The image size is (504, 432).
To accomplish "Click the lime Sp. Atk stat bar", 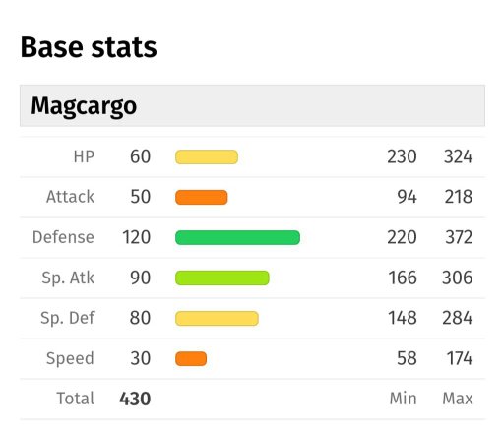I will coord(222,278).
